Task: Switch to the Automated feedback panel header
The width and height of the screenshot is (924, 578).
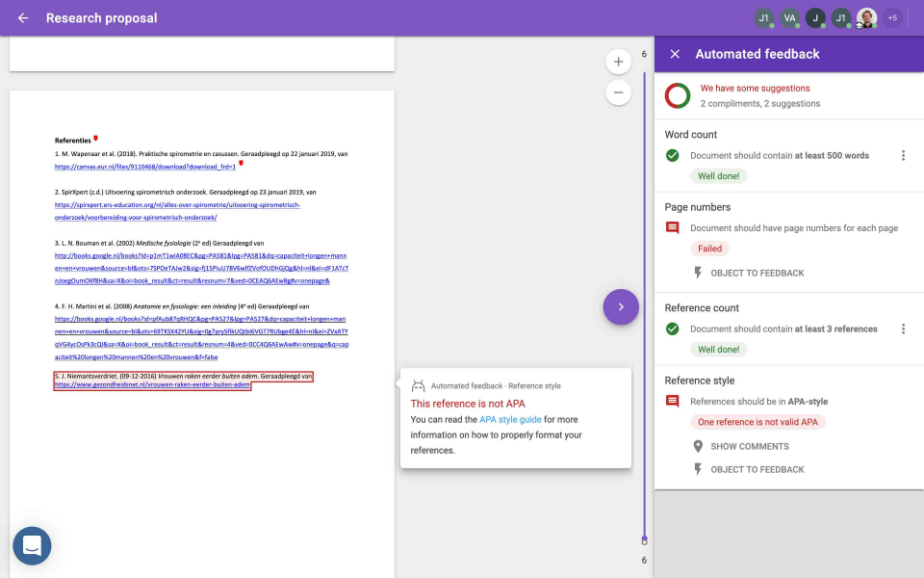Action: pos(759,53)
